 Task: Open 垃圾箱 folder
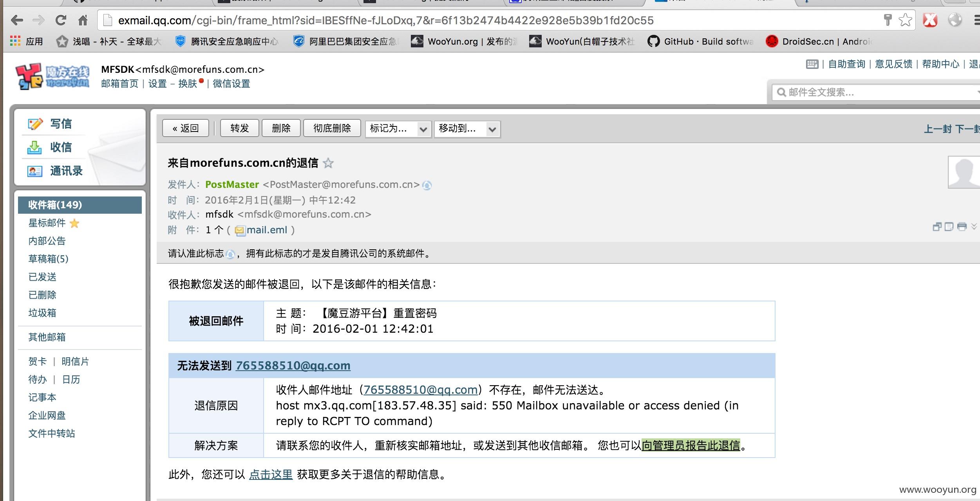42,313
